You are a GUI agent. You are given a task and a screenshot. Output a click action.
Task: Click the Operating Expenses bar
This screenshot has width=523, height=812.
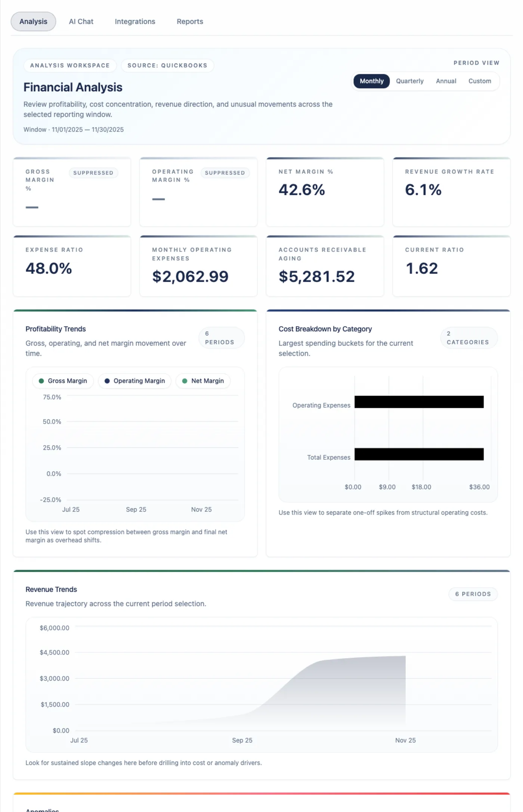tap(419, 402)
